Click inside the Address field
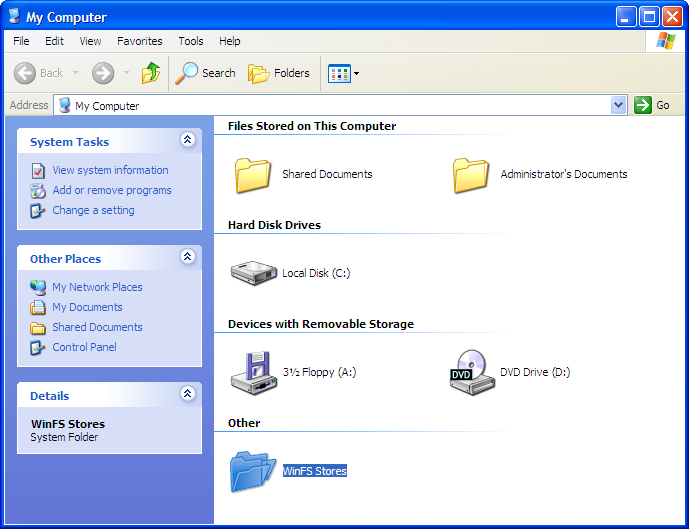 tap(333, 105)
